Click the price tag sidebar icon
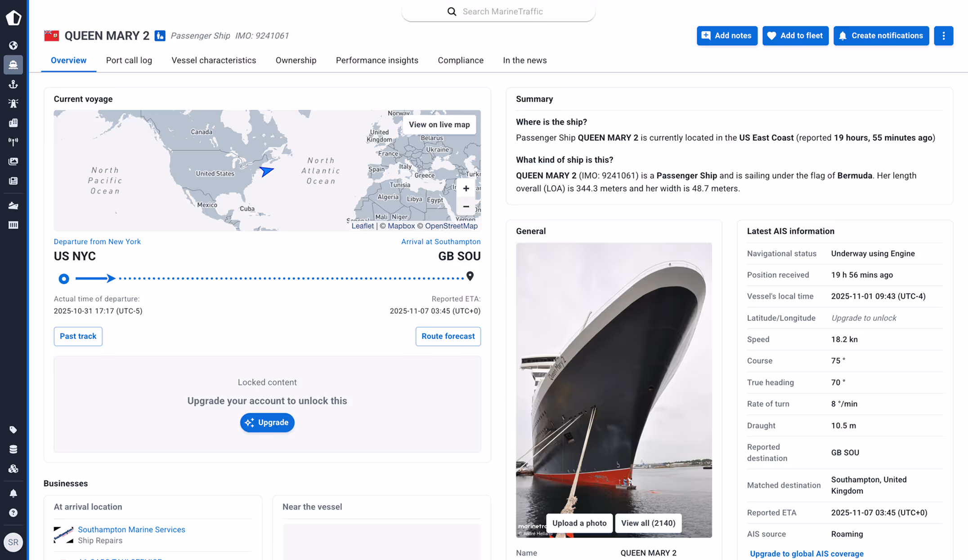Viewport: 968px width, 560px height. pyautogui.click(x=13, y=430)
